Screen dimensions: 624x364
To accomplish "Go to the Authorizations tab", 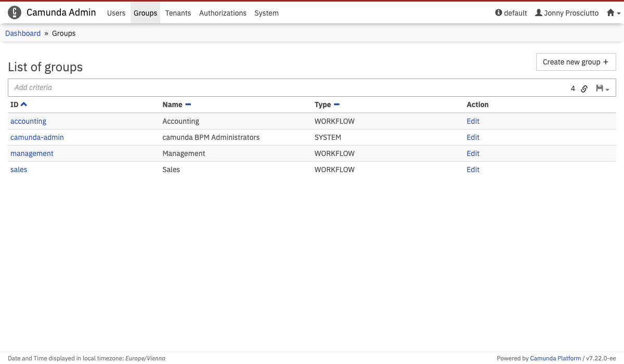I will click(x=223, y=13).
